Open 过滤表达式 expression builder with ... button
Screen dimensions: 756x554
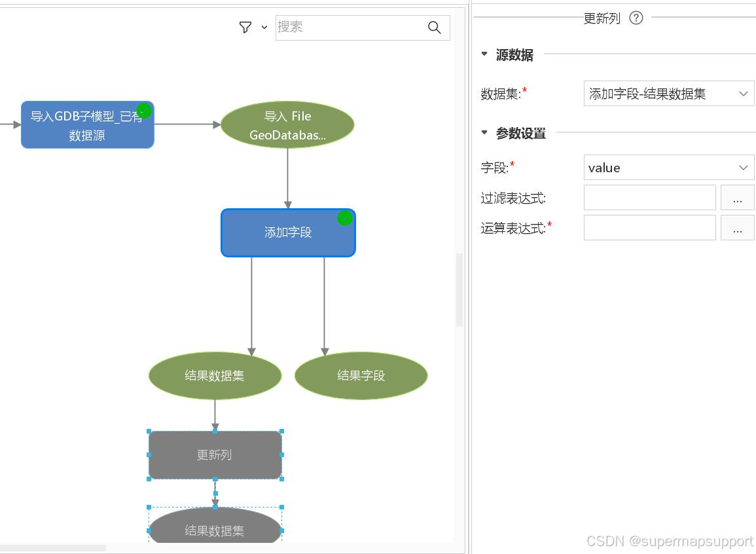[x=738, y=197]
